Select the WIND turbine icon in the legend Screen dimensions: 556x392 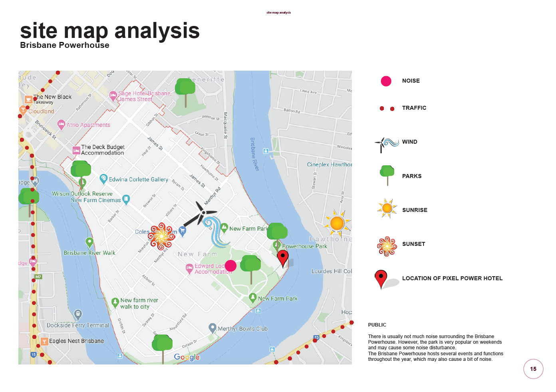tap(386, 145)
